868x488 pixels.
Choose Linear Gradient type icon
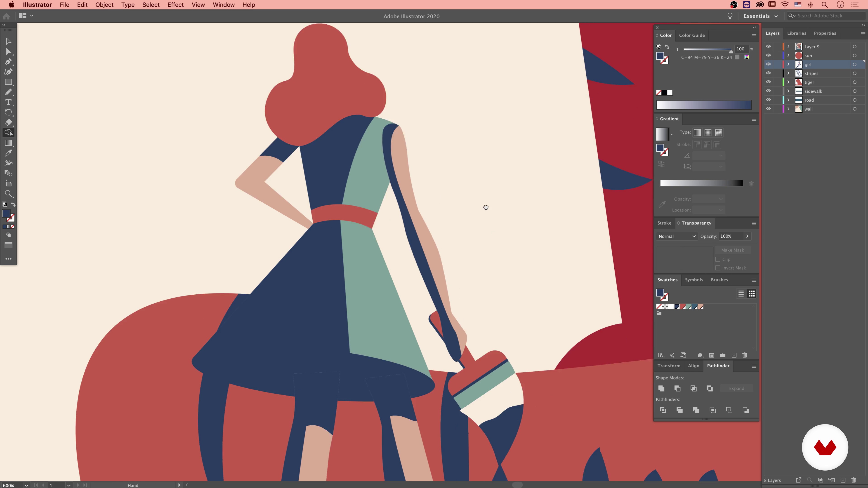click(x=697, y=133)
